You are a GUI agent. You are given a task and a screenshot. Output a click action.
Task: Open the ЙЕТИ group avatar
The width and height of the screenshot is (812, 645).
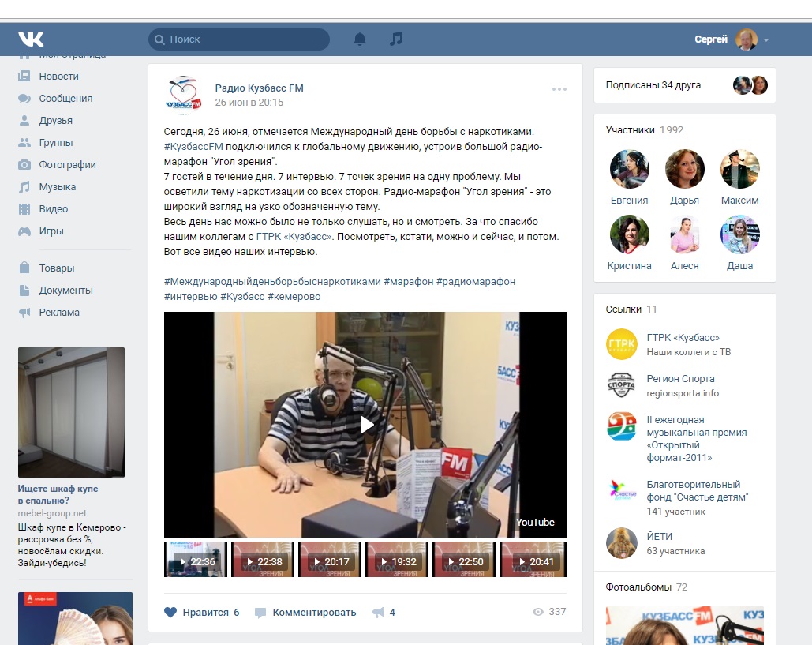point(622,543)
